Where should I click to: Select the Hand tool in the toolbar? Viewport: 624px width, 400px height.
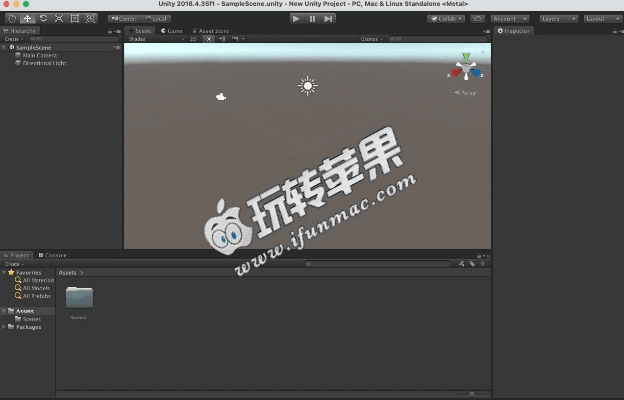click(10, 18)
